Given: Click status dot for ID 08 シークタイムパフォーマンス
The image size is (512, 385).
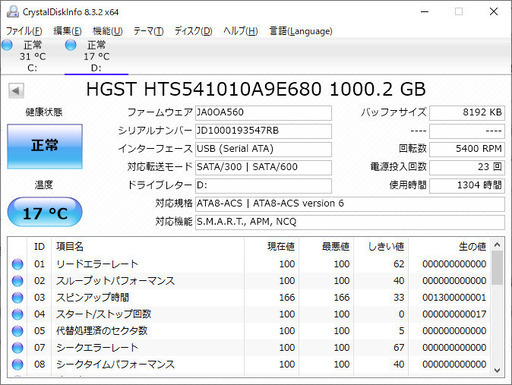Looking at the screenshot, I should click(x=17, y=364).
